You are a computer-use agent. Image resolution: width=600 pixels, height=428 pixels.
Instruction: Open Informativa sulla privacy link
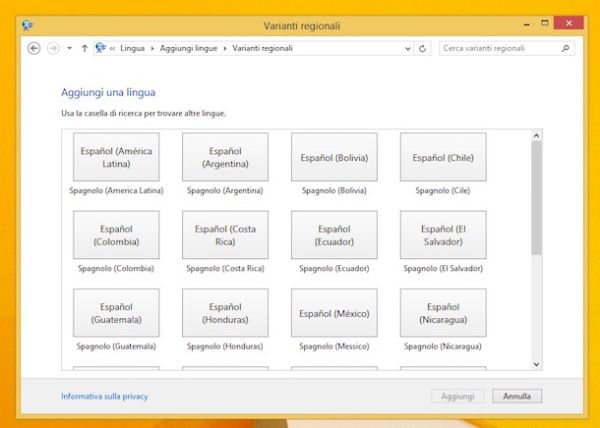(104, 396)
